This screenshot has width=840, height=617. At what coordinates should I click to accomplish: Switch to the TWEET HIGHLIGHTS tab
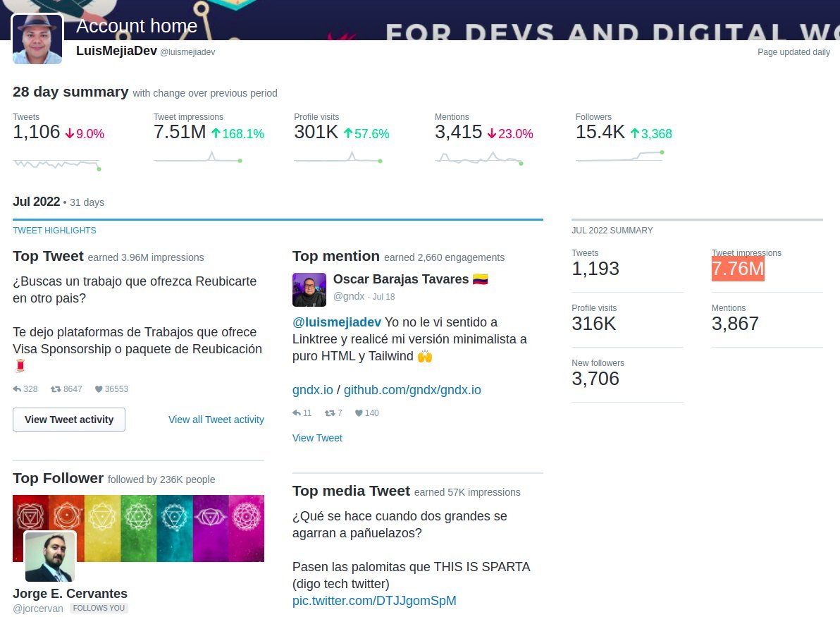[x=54, y=230]
